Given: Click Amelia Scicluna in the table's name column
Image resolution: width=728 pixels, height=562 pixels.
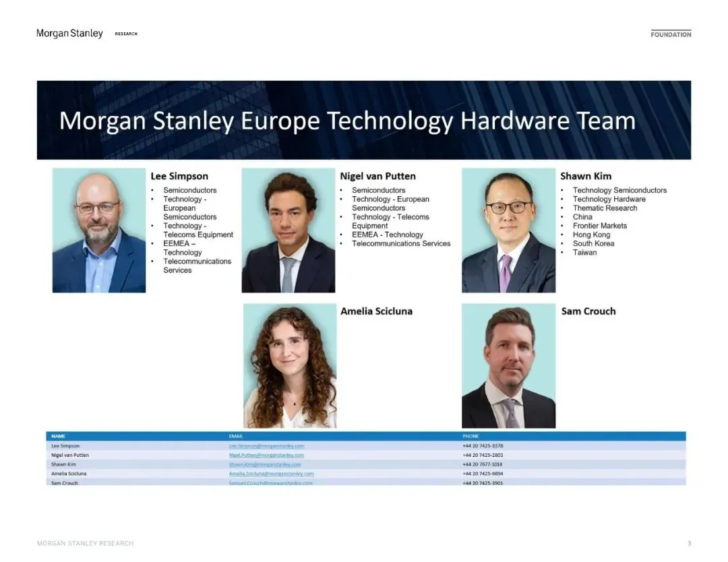Looking at the screenshot, I should [69, 473].
